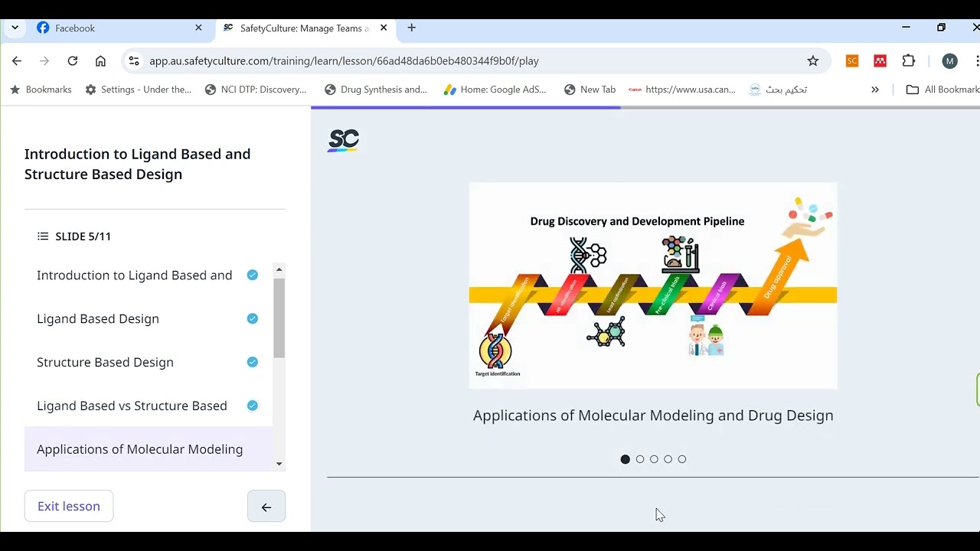The image size is (980, 551).
Task: Open the Home: Google AdS... bookmark
Action: click(495, 90)
